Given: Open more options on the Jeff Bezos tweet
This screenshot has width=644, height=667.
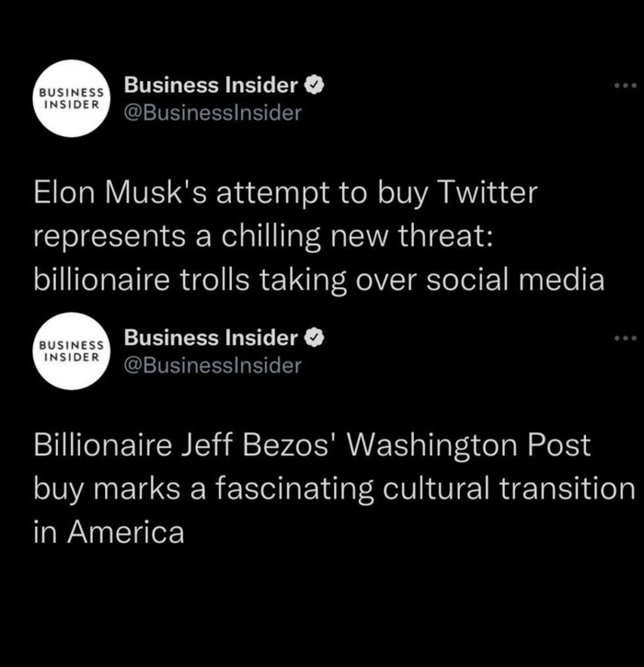Looking at the screenshot, I should (x=627, y=338).
